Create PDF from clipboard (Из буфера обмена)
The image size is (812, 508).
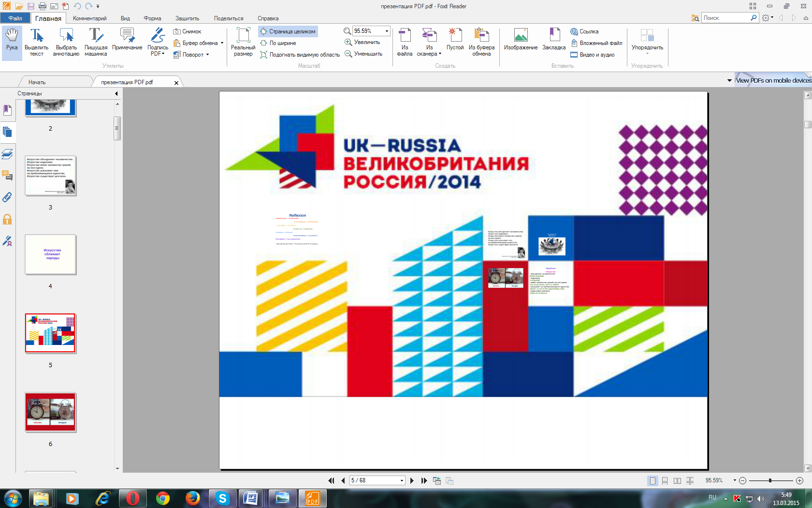[481, 43]
